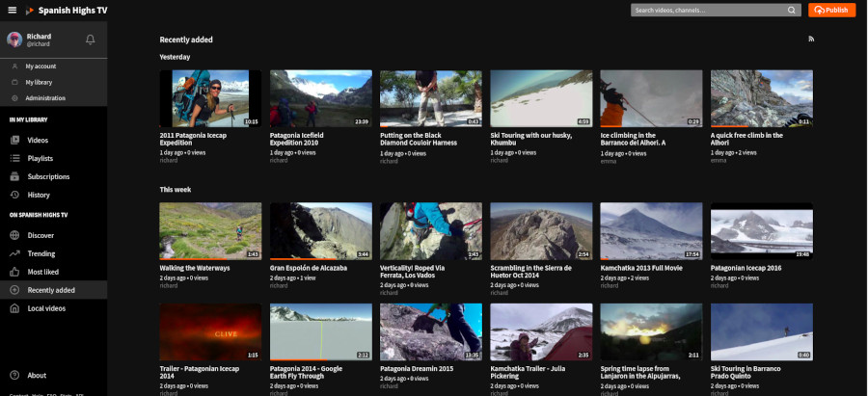The height and width of the screenshot is (396, 868).
Task: Open Gran Espolón de Alcazaba thumbnail
Action: point(320,231)
